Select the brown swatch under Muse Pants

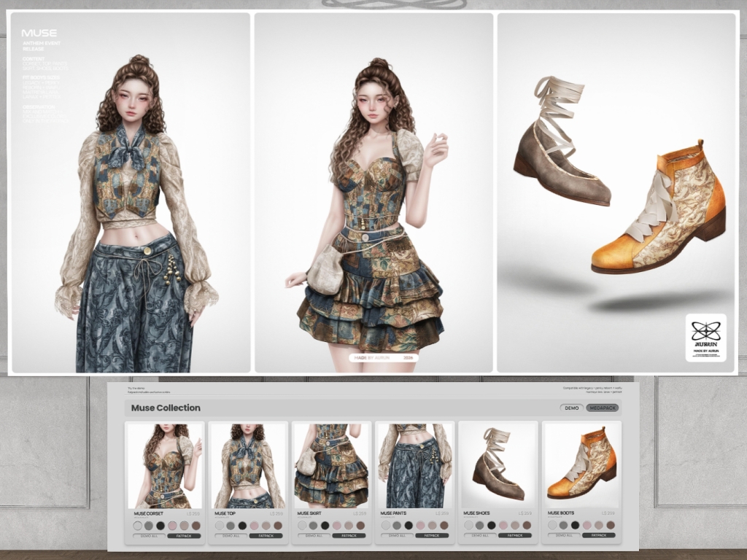pyautogui.click(x=444, y=525)
